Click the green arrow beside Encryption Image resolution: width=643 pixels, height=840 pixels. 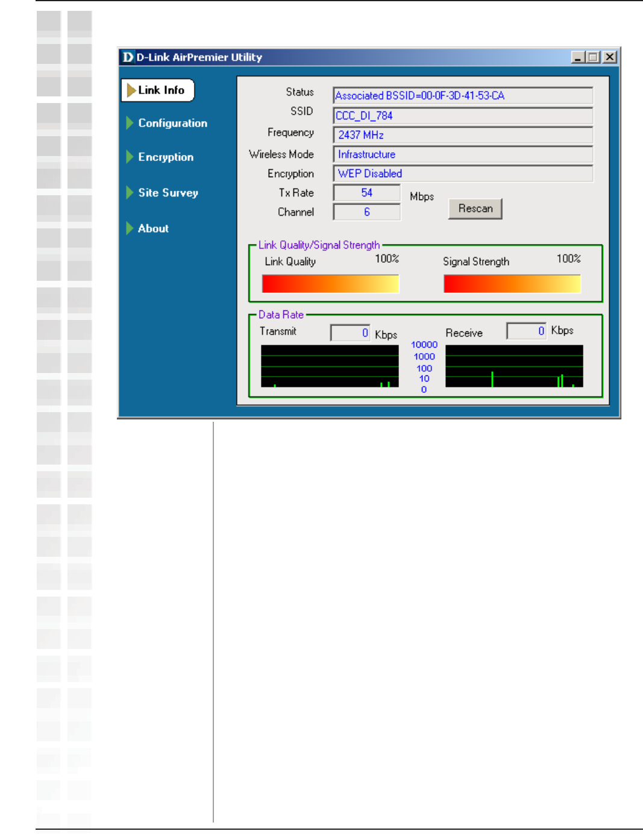pos(130,157)
